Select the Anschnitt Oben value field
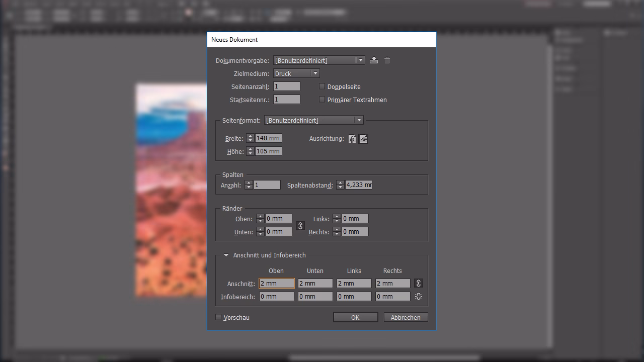Viewport: 644px width, 362px height. [x=276, y=283]
